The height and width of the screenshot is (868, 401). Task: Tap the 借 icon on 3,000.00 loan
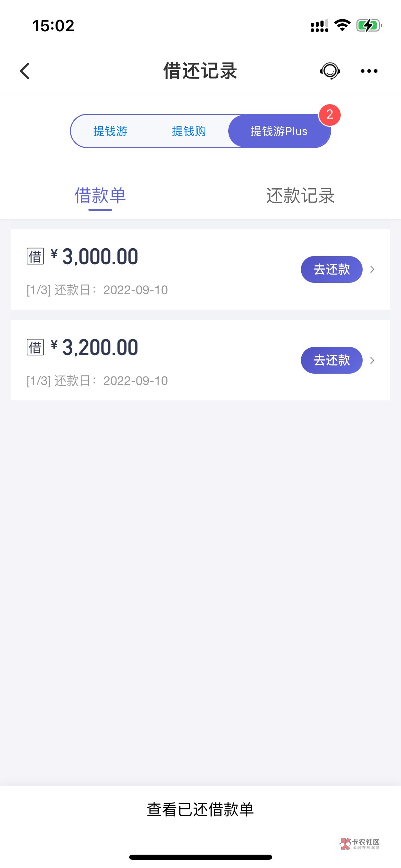pos(35,256)
